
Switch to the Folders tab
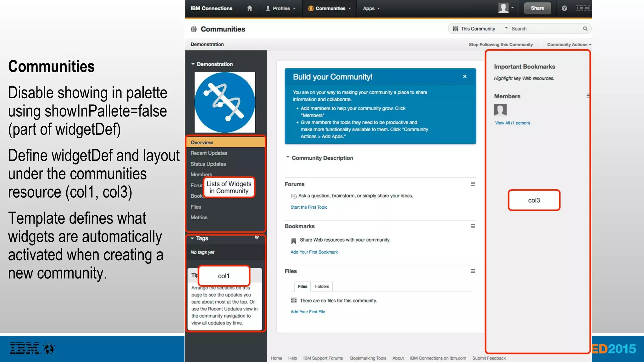pos(322,286)
